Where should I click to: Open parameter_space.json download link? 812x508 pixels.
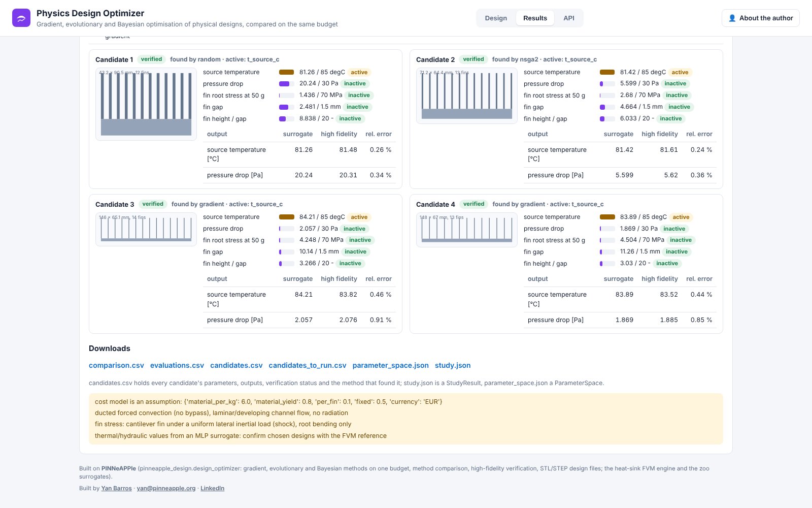tap(391, 365)
